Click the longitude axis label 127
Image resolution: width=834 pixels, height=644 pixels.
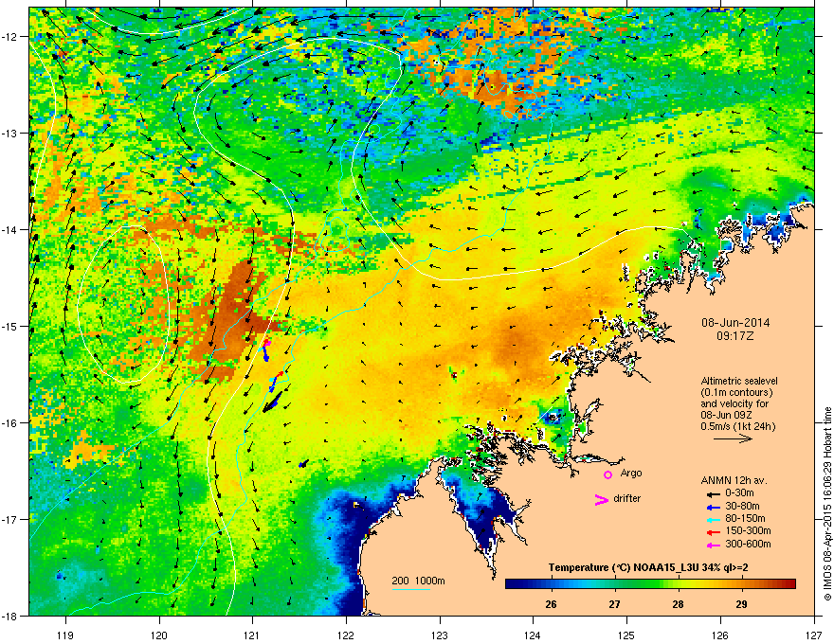pos(814,635)
